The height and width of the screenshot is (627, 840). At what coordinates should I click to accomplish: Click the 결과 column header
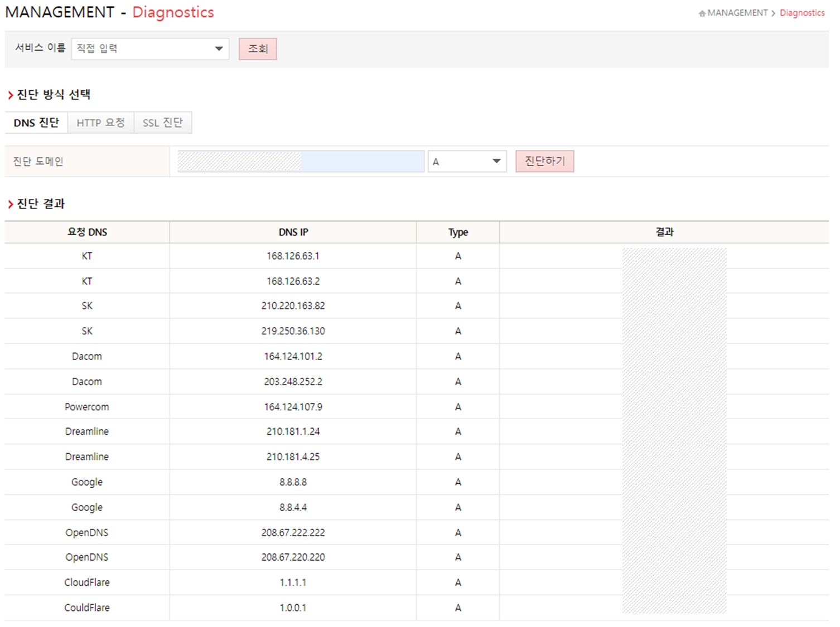(x=664, y=232)
